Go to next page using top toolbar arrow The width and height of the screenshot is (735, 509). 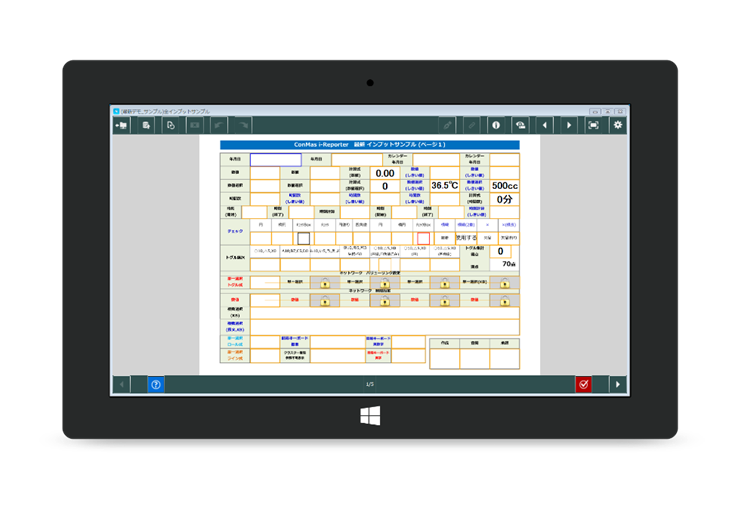click(x=569, y=125)
